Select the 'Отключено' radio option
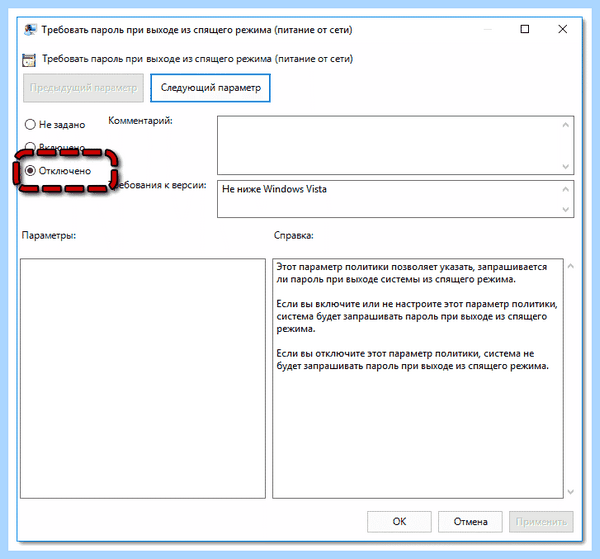600x559 pixels. pos(30,171)
